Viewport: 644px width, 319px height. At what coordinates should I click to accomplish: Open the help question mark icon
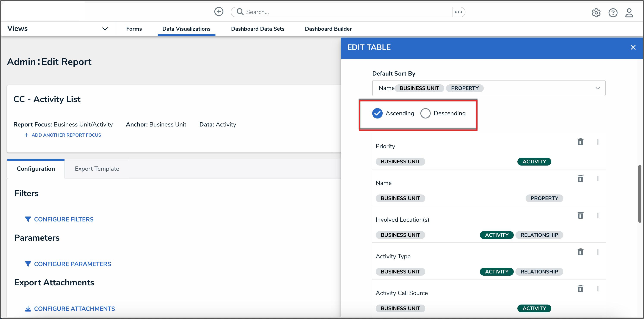[613, 13]
